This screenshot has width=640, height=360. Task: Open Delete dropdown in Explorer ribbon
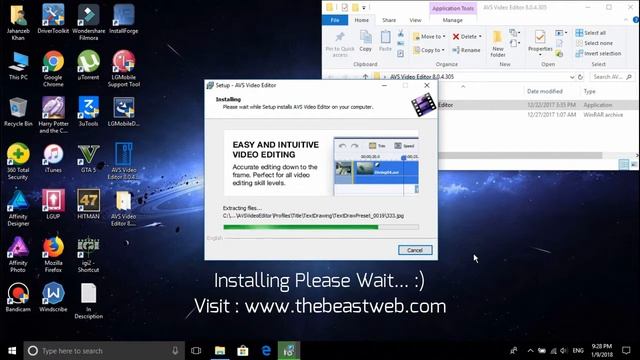467,37
